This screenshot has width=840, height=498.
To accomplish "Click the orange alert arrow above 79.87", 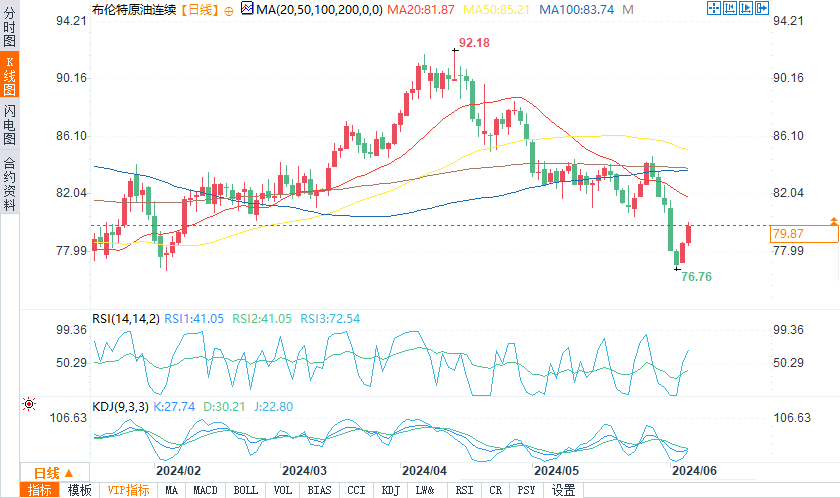I will tap(834, 221).
